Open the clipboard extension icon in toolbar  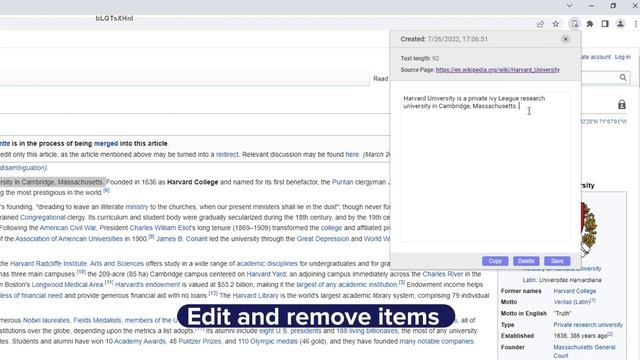575,24
